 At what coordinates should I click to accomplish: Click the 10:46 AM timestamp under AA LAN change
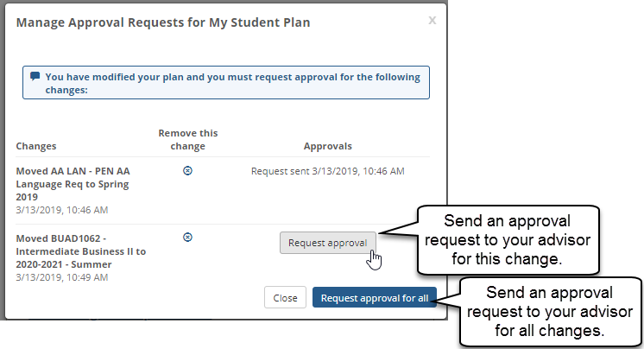point(62,210)
